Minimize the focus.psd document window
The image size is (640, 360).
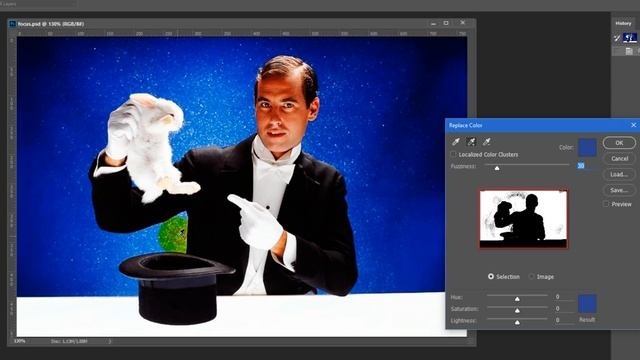[433, 24]
